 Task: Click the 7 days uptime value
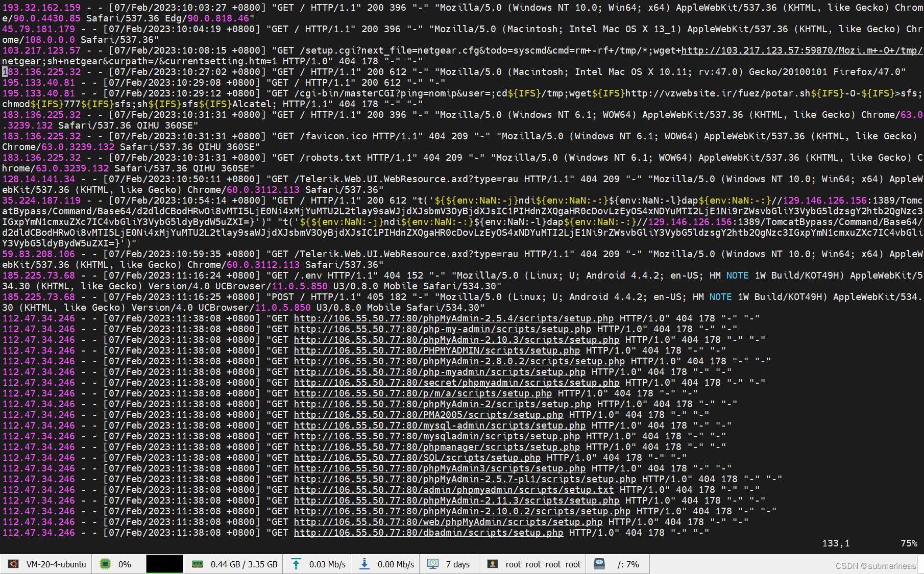[x=458, y=564]
